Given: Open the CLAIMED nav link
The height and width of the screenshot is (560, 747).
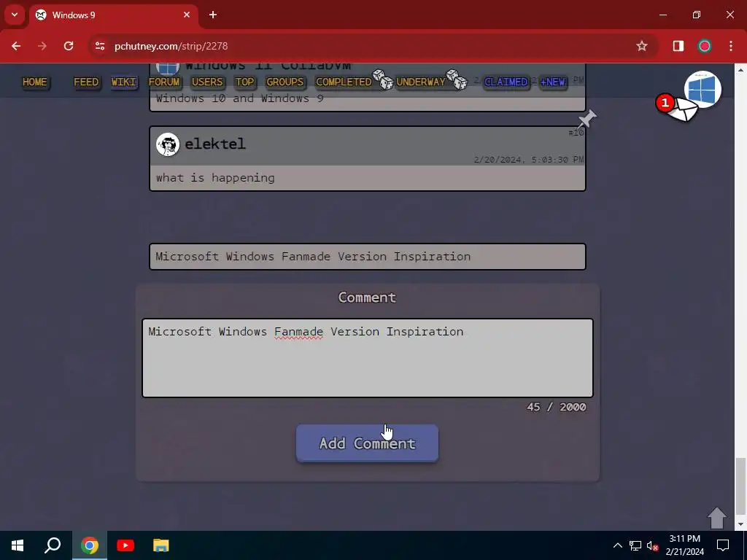Looking at the screenshot, I should (506, 82).
